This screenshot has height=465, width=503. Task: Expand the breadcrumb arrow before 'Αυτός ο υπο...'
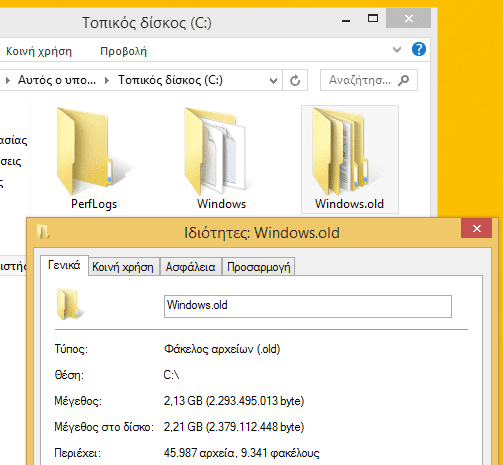(x=8, y=80)
